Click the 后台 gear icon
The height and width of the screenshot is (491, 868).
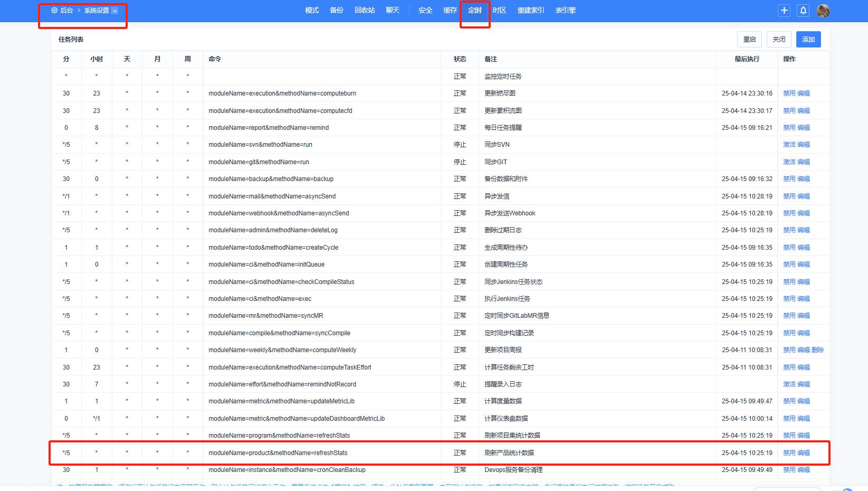point(54,11)
